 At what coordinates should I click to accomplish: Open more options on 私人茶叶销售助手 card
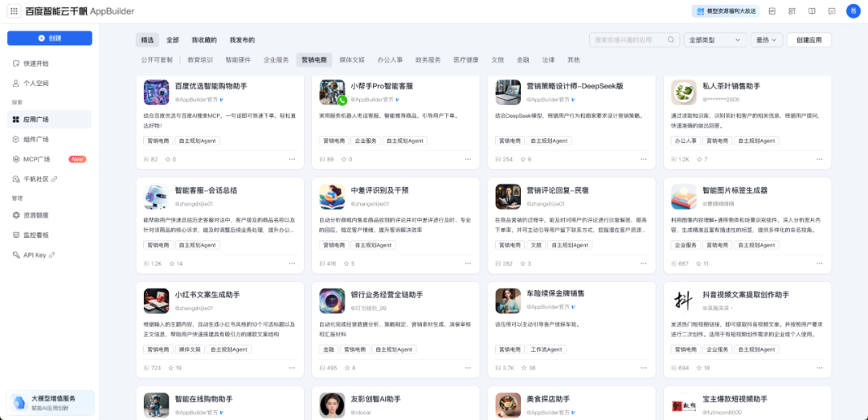click(x=819, y=159)
